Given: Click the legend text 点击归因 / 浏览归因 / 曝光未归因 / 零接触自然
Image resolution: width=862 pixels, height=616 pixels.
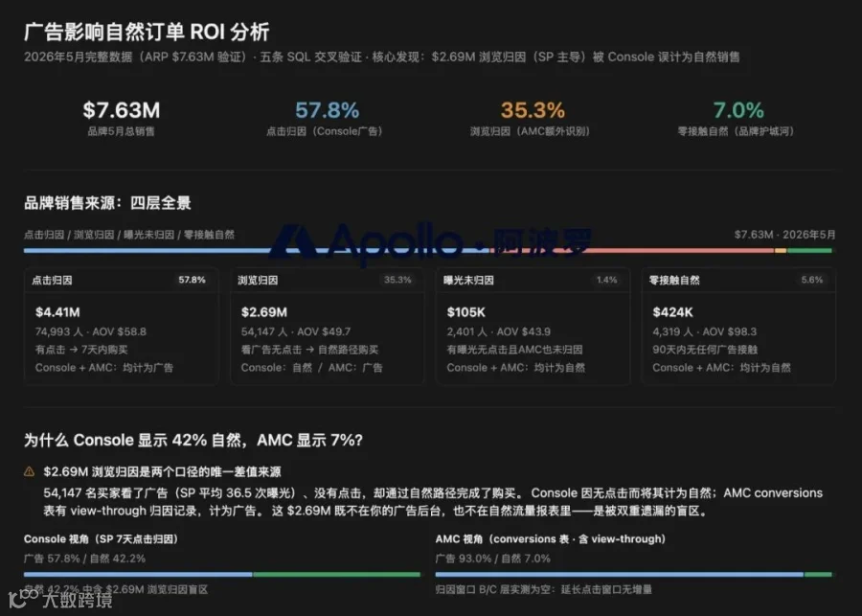Looking at the screenshot, I should tap(129, 235).
